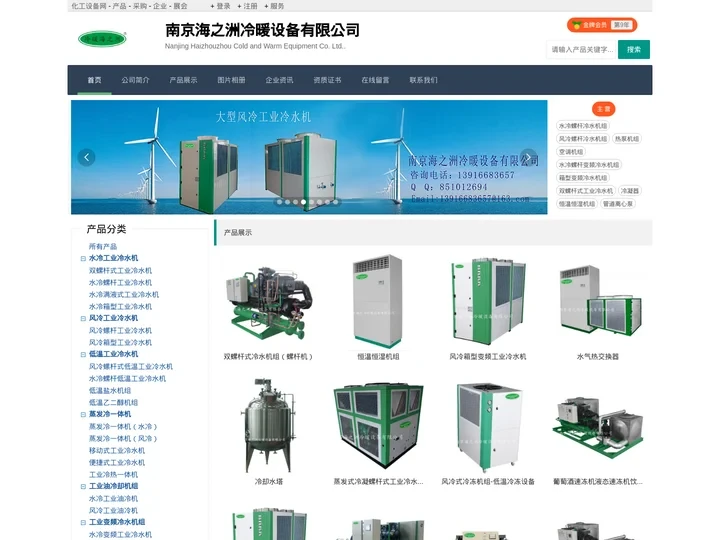This screenshot has height=540, width=720.
Task: Select the 风冷螺杆冷水机组 tag
Action: coord(583,139)
